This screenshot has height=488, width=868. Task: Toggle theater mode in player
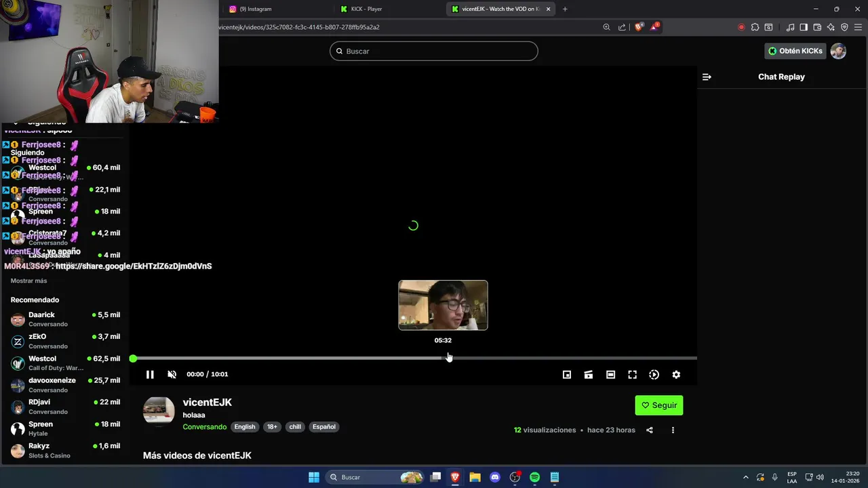610,375
